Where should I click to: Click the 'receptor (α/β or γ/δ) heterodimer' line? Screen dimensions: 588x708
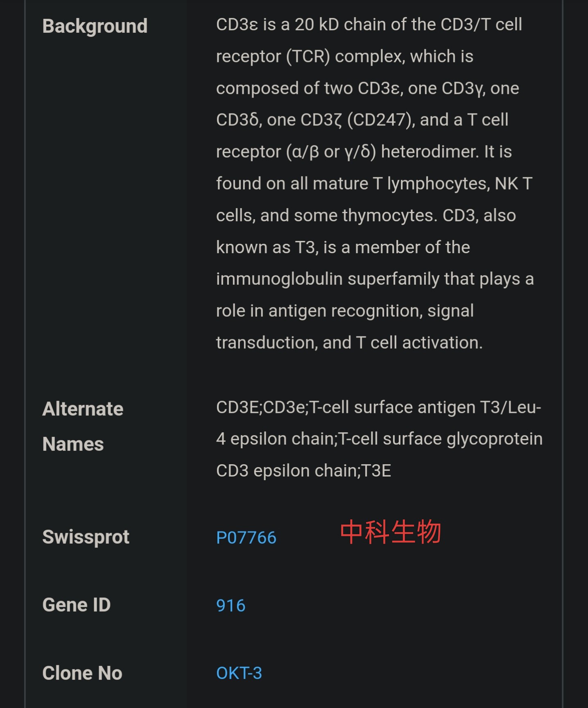tap(364, 152)
